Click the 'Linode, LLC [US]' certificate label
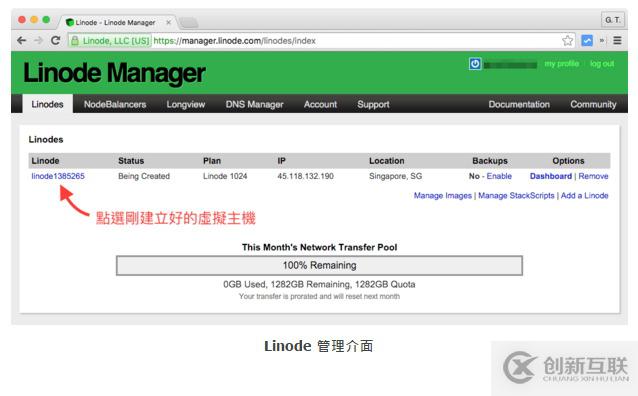The height and width of the screenshot is (396, 638). (x=116, y=41)
